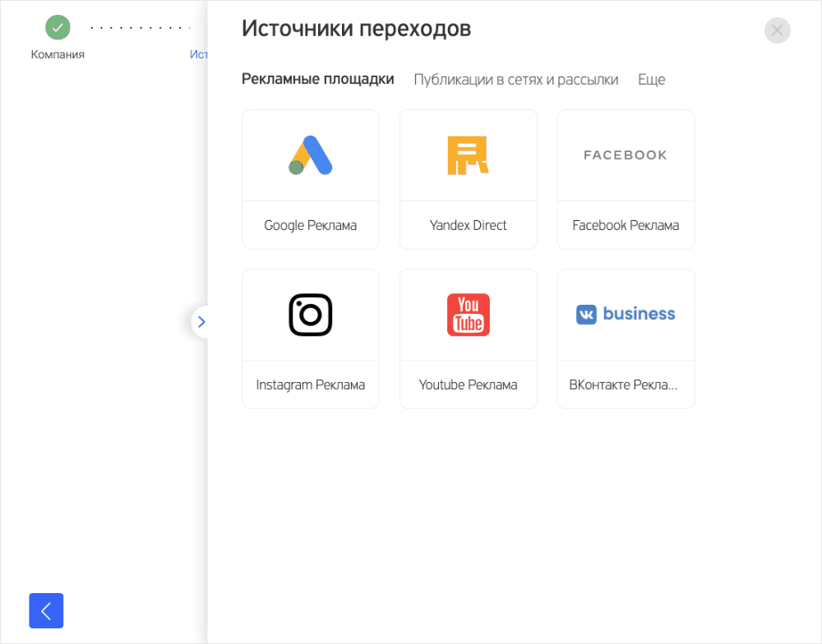822x644 pixels.
Task: Choose the Youtube Реклама label
Action: tap(469, 385)
